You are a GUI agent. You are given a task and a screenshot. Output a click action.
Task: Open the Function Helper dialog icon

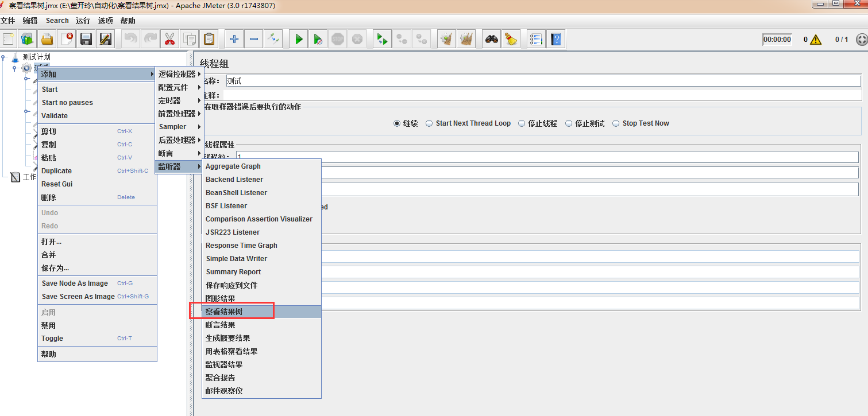click(x=536, y=39)
